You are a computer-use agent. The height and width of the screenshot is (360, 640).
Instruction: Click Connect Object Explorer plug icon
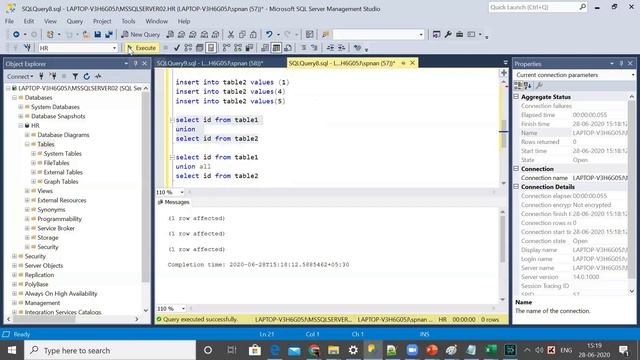tap(41, 76)
